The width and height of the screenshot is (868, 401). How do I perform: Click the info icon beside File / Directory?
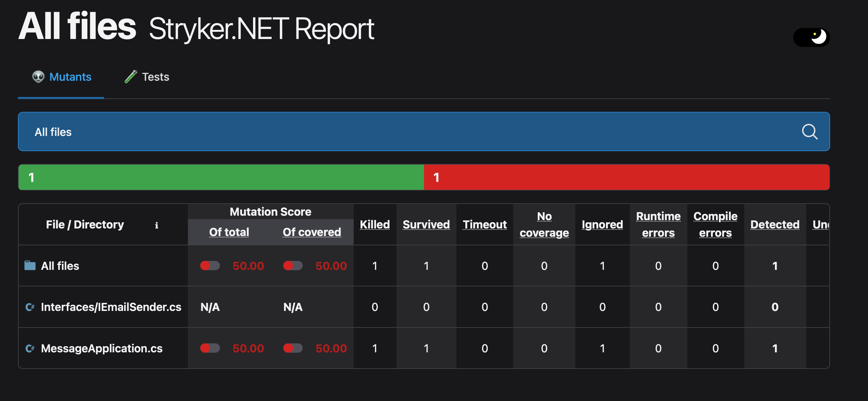[157, 225]
